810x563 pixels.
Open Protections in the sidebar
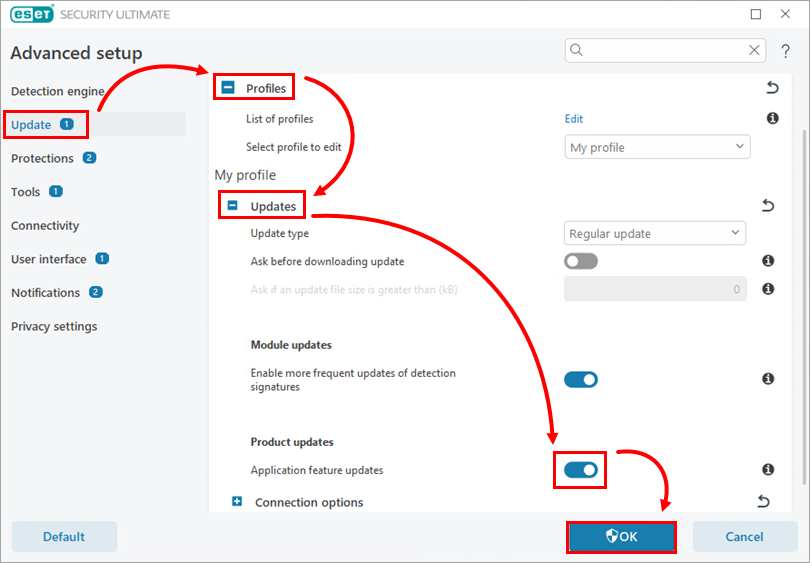point(43,158)
